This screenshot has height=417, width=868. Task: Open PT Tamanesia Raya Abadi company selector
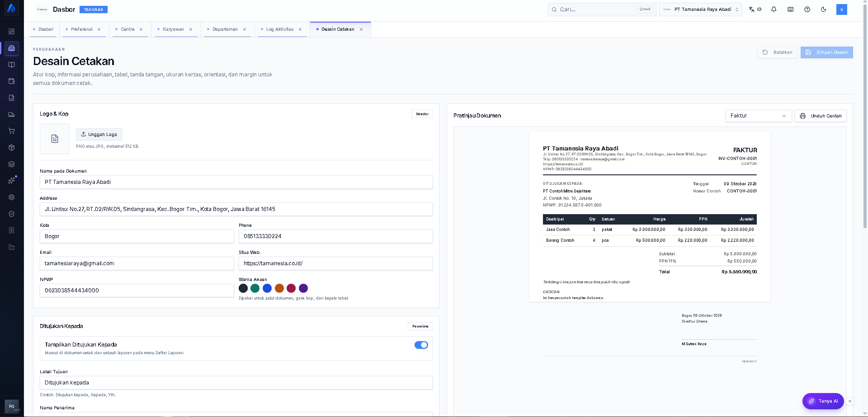(700, 9)
